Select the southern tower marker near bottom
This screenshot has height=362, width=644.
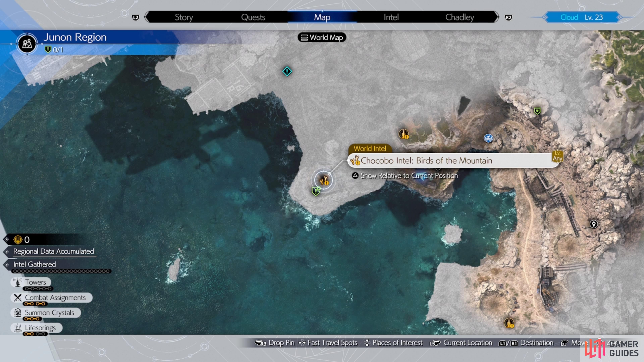509,323
